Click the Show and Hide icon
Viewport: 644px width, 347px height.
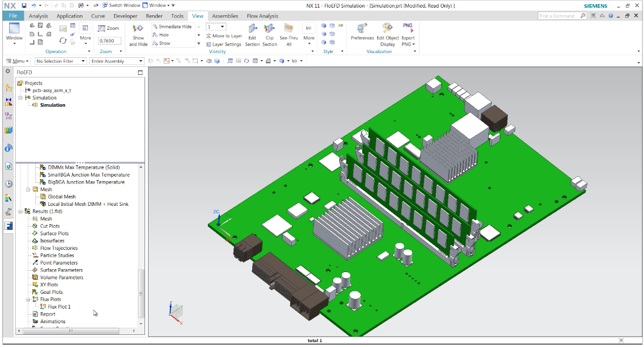coord(138,29)
